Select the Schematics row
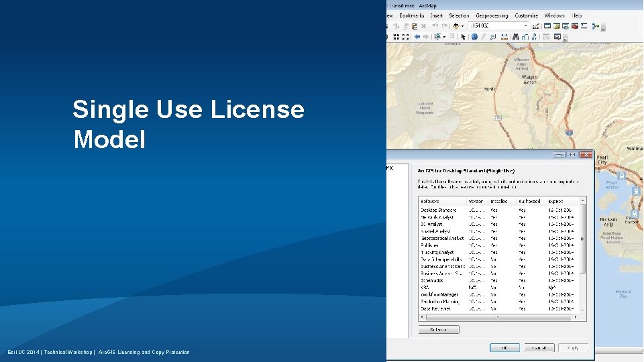The image size is (644, 362). pos(498,280)
